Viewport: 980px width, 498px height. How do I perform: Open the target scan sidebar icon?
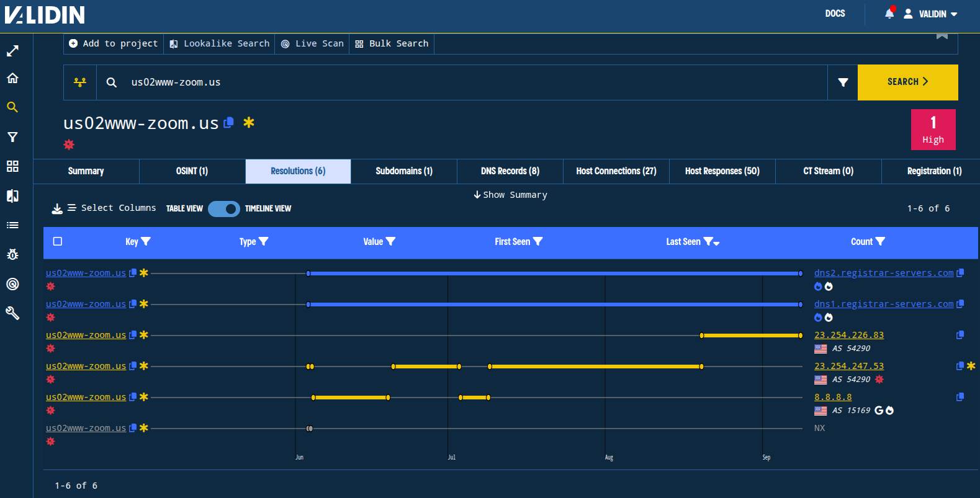pos(12,284)
